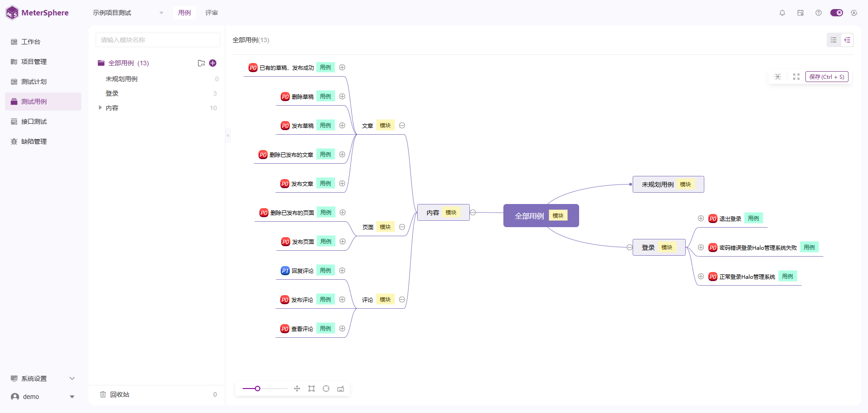This screenshot has height=413, width=868.
Task: Open 接口测试 in the sidebar
Action: pos(34,121)
